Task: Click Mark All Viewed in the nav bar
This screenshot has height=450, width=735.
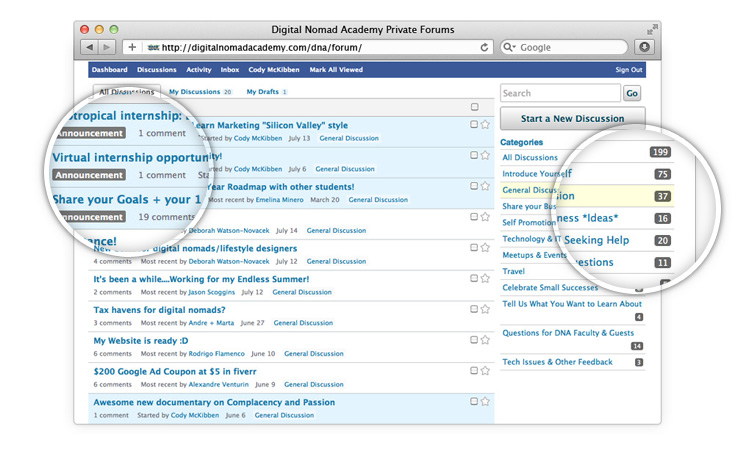Action: click(336, 70)
